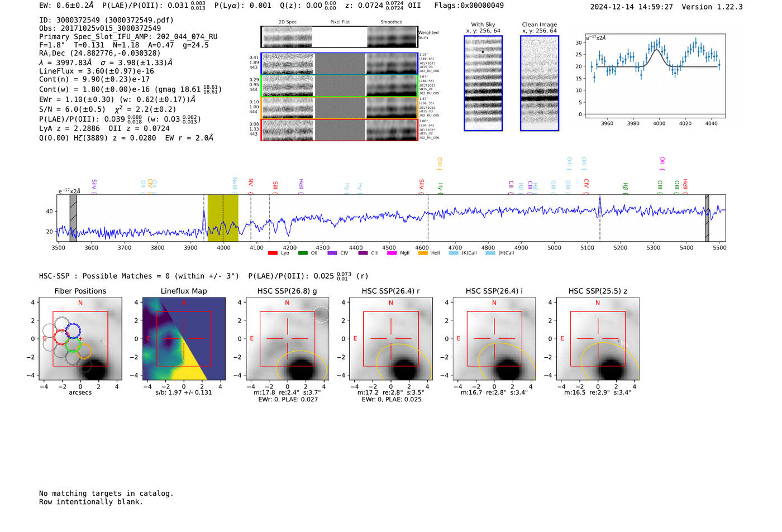Click the LineFlux = 3.60(±0.97)e-16 value
Viewport: 782px width, 532px height.
tap(96, 71)
